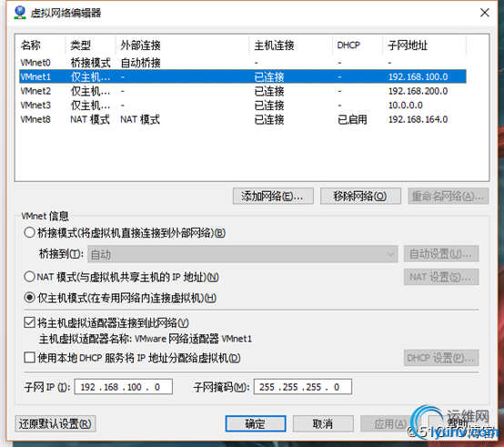Select the NAT 模式 radio button
The width and height of the screenshot is (504, 447).
pyautogui.click(x=29, y=277)
